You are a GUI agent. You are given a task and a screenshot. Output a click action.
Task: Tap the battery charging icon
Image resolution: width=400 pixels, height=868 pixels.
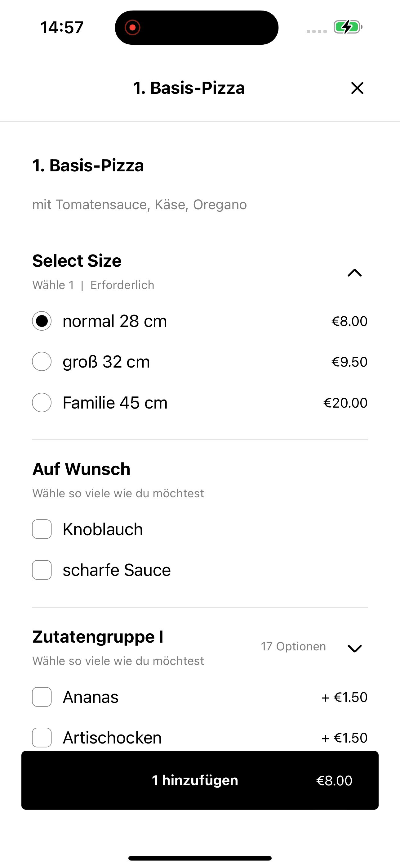pyautogui.click(x=348, y=27)
